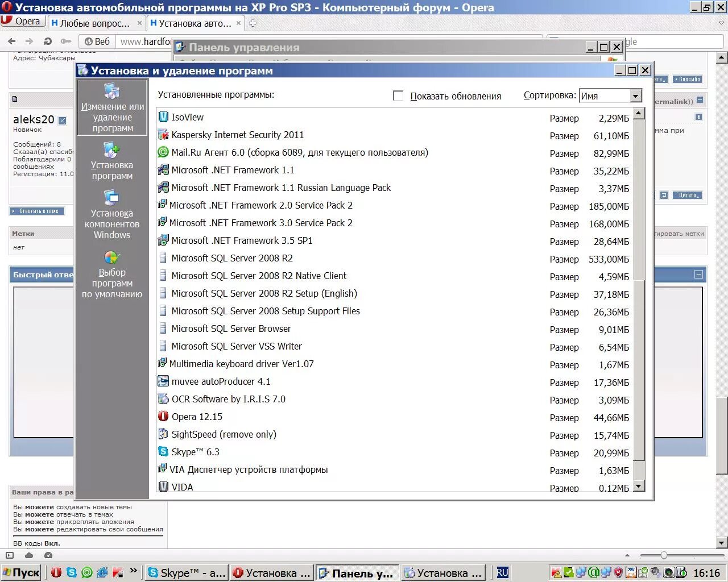The image size is (728, 582).
Task: Launch Internet Explorer from the quick launch bar
Action: click(102, 572)
